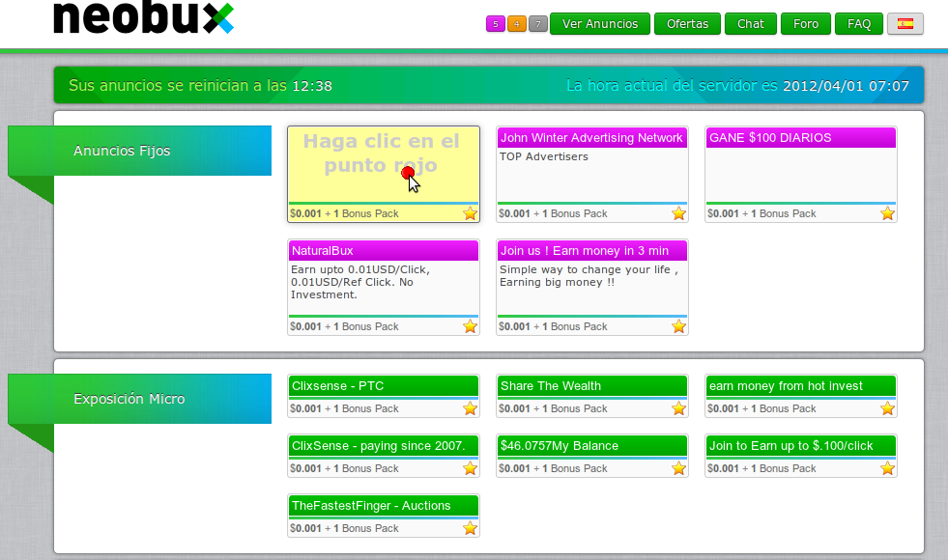
Task: Click star on 'ClixSense - paying since 2007' ad
Action: 470,468
